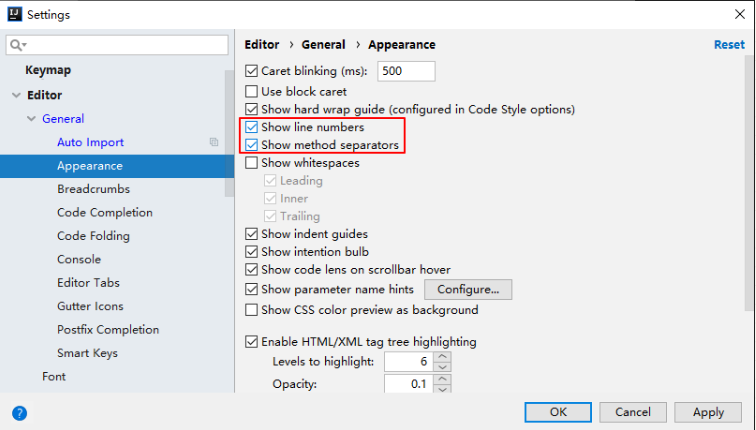
Task: Collapse the Editor tree section
Action: (16, 96)
